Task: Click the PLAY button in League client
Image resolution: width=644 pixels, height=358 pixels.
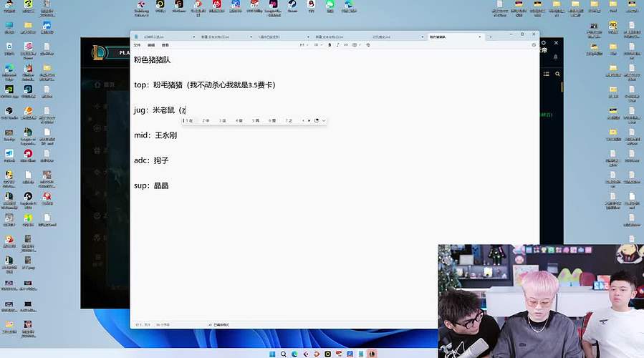Action: (123, 52)
